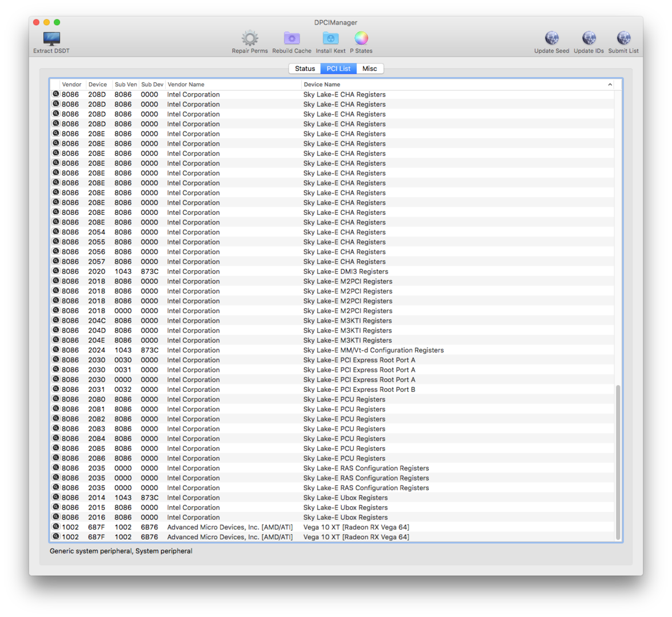The image size is (672, 617).
Task: Click the DPCIManager window title
Action: tap(335, 23)
